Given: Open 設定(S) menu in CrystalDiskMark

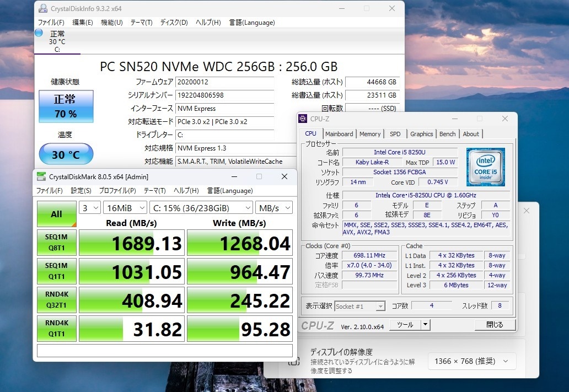Looking at the screenshot, I should point(81,191).
